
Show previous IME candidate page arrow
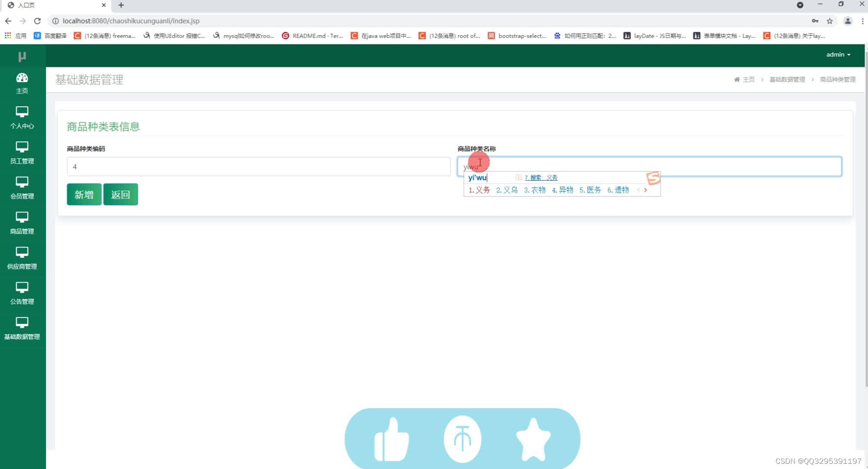638,190
